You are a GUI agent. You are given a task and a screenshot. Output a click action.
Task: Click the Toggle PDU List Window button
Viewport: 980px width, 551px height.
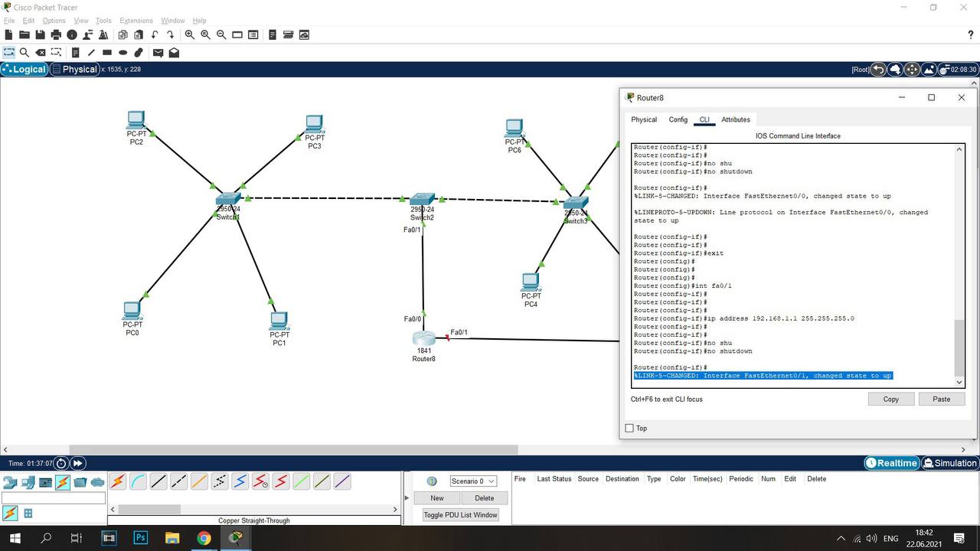pos(461,515)
